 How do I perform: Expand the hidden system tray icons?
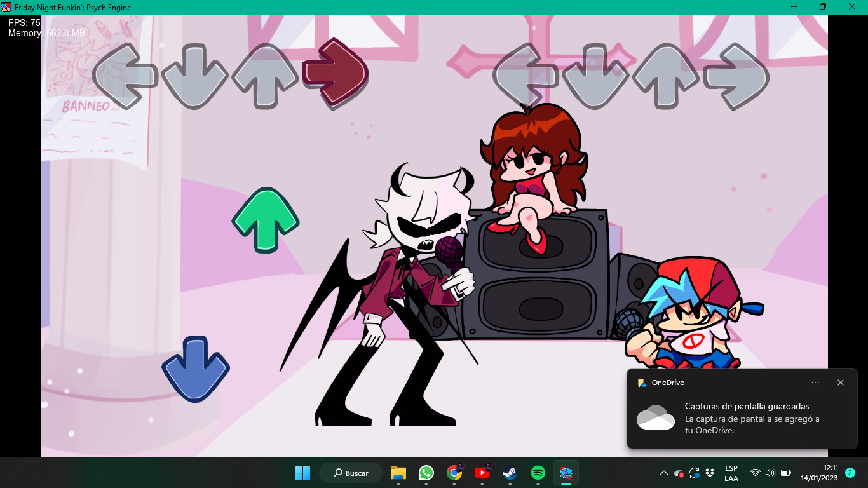point(664,473)
